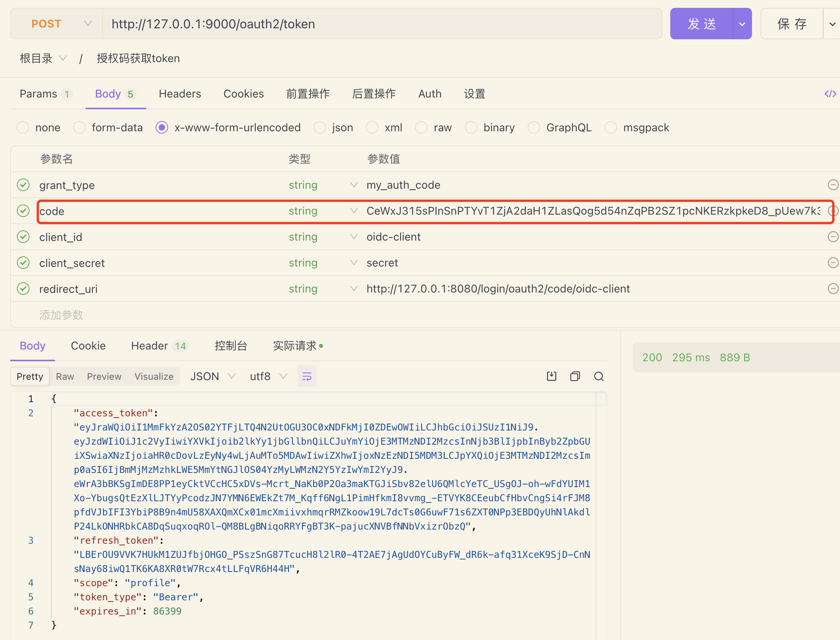Switch response view to Raw
The image size is (840, 640).
click(65, 376)
